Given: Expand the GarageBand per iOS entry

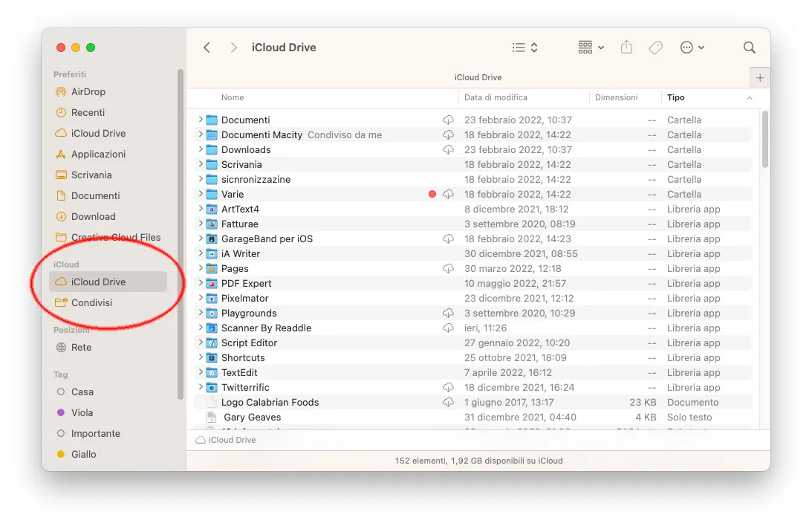Looking at the screenshot, I should pos(200,238).
